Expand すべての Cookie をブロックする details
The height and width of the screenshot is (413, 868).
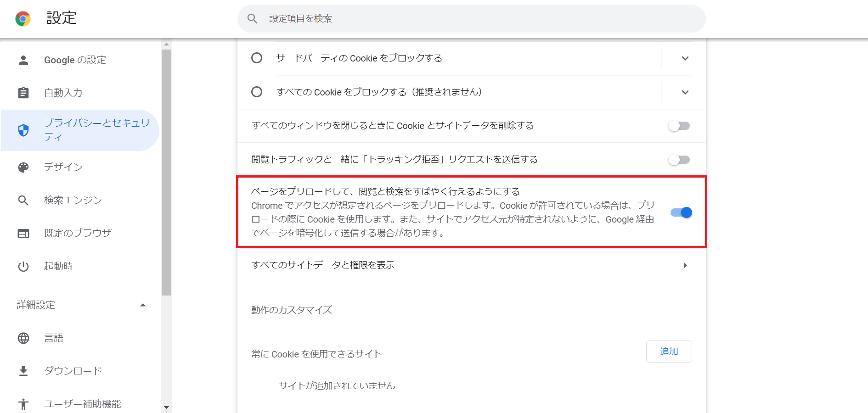coord(685,92)
